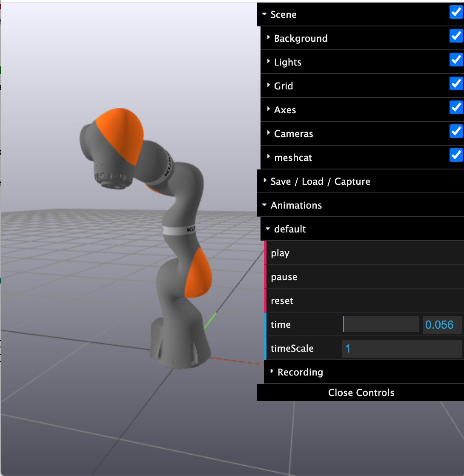464x476 pixels.
Task: Reset the animation to start
Action: pyautogui.click(x=281, y=301)
